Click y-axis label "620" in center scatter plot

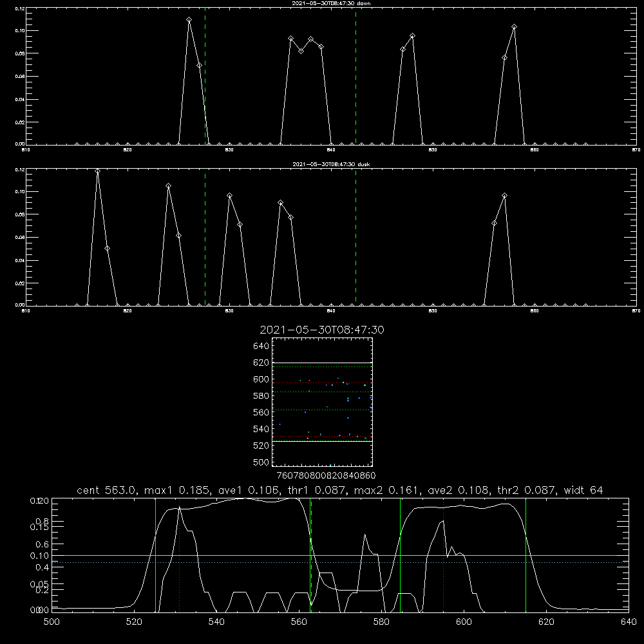point(261,363)
